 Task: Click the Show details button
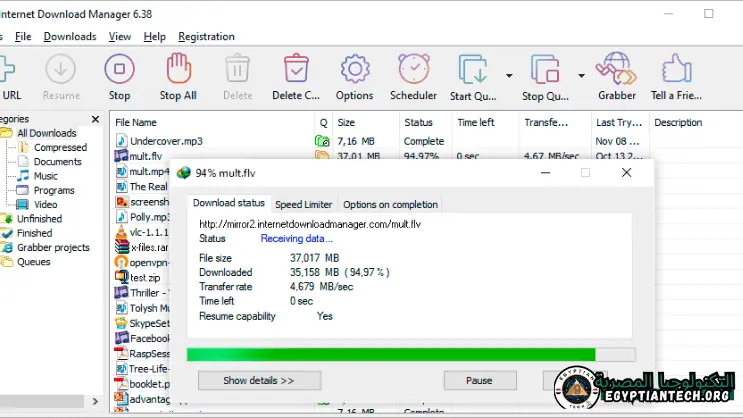pos(259,381)
